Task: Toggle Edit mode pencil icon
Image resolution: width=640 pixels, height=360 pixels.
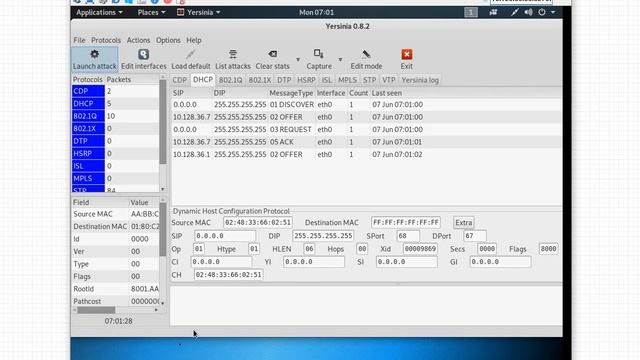Action: (366, 54)
